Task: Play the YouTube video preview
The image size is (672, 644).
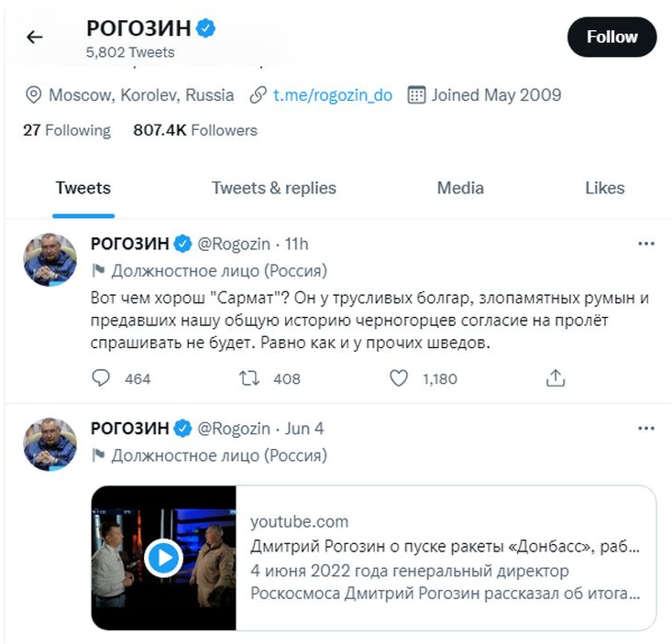Action: point(163,557)
